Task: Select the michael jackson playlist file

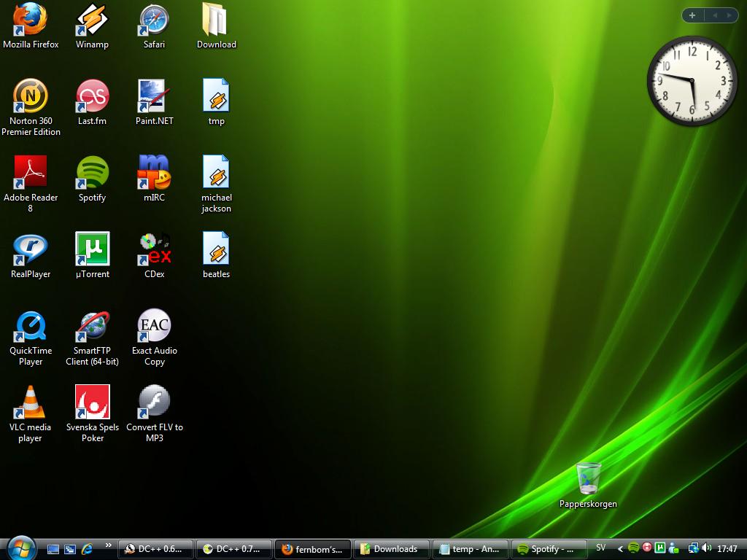Action: coord(216,184)
